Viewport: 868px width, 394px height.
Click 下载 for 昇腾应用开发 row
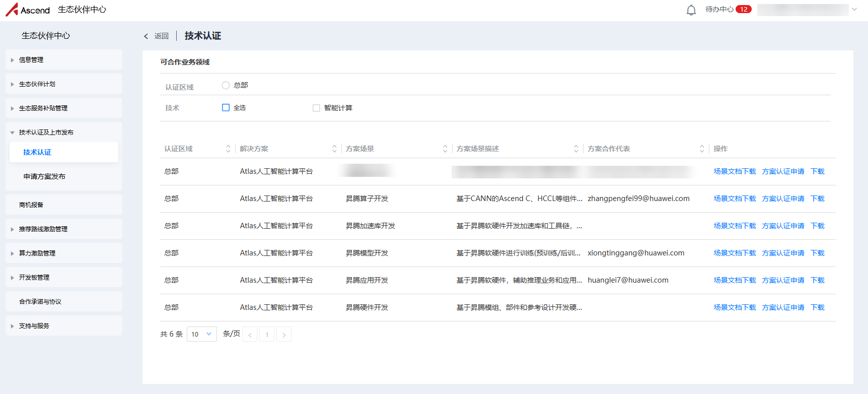tap(818, 280)
